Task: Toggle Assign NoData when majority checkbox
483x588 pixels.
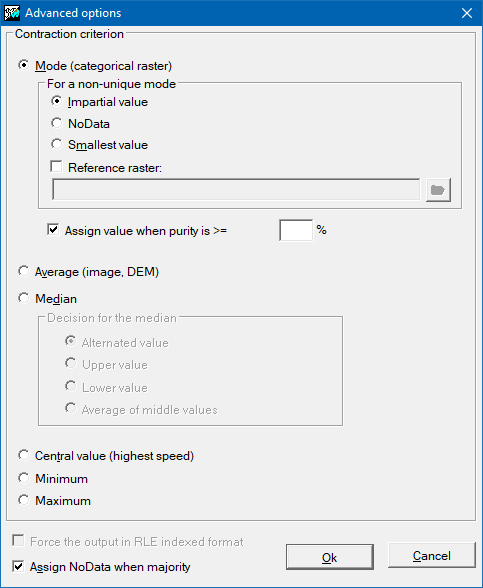Action: pyautogui.click(x=18, y=566)
